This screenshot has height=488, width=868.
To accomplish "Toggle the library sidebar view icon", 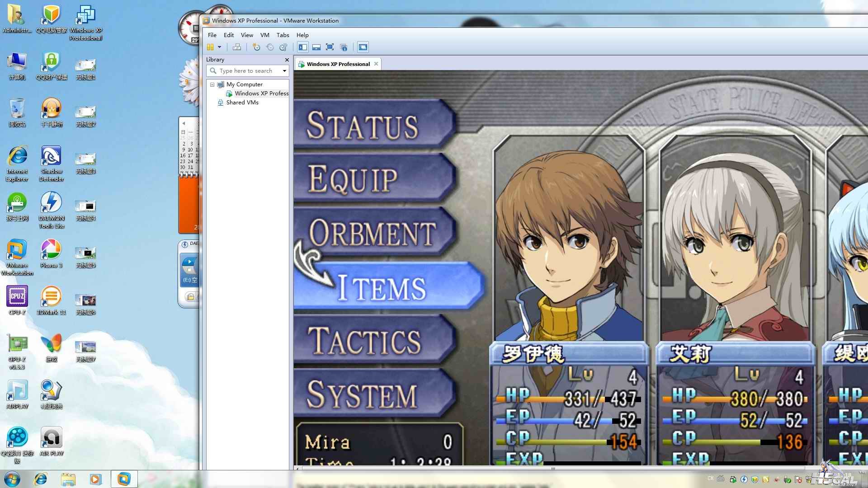I will point(303,47).
